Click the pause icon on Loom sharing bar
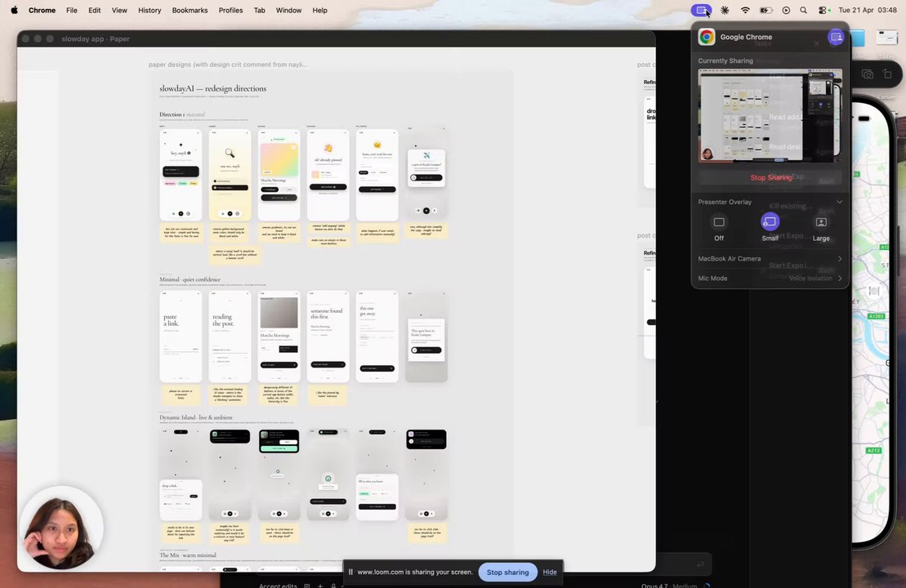This screenshot has height=588, width=906. [350, 572]
